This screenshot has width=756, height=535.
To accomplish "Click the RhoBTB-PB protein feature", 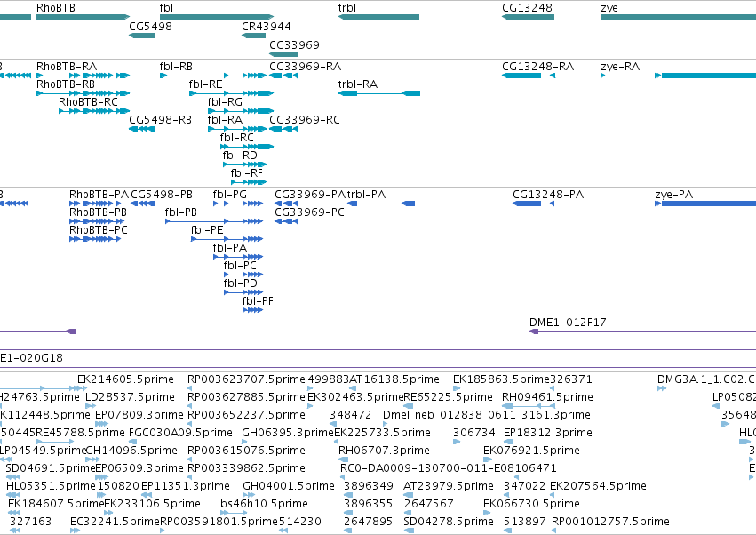I will pos(97,221).
